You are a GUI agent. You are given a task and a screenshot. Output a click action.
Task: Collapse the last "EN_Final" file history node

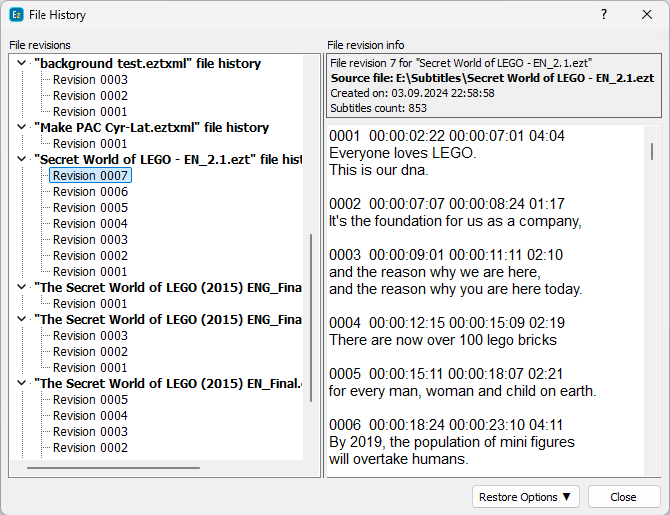click(22, 384)
